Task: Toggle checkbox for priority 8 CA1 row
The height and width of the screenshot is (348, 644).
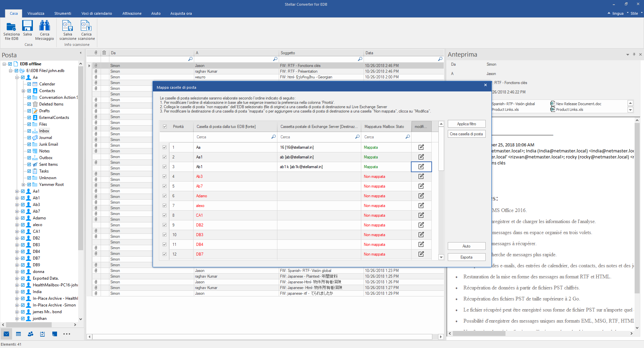Action: [165, 215]
